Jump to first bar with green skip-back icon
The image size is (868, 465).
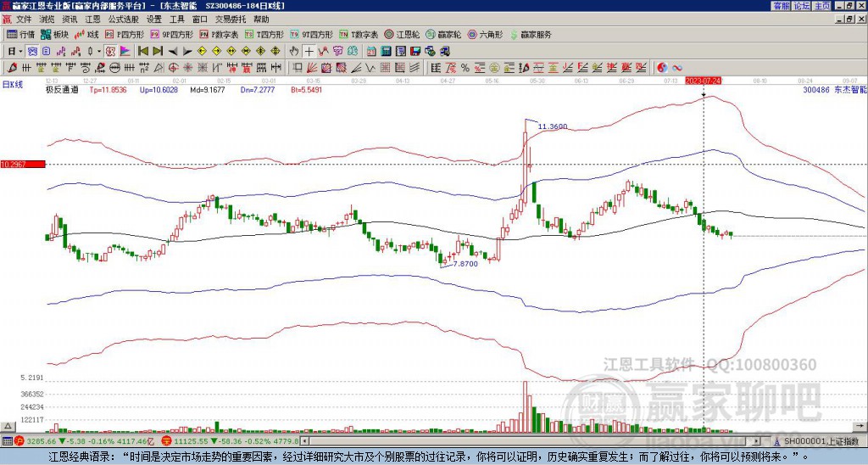click(142, 52)
